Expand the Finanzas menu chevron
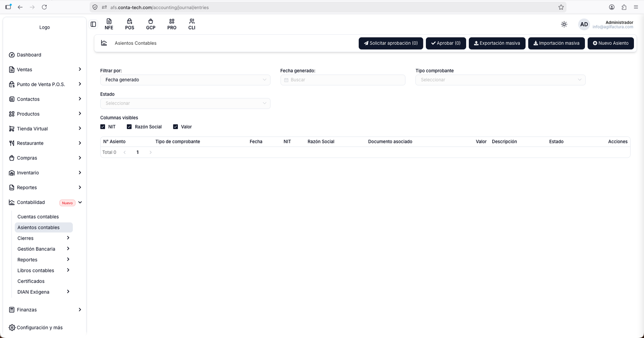This screenshot has height=338, width=644. coord(80,309)
